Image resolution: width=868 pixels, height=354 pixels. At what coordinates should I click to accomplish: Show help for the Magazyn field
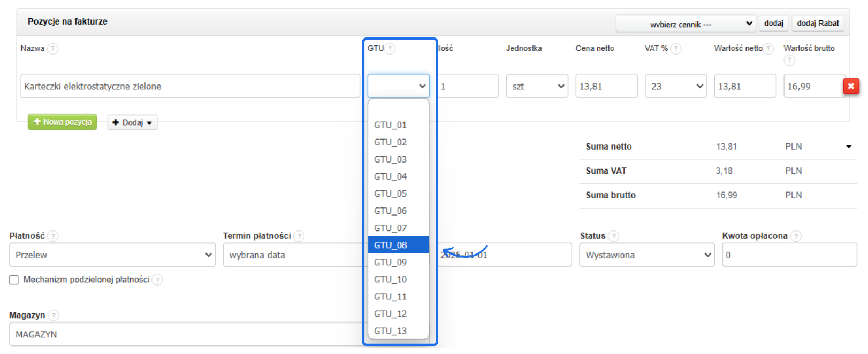click(x=54, y=315)
